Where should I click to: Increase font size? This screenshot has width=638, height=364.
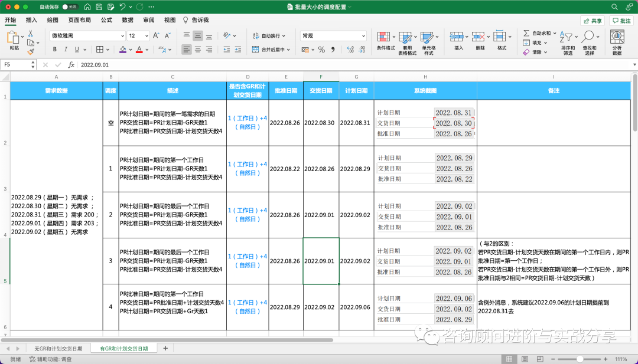coord(156,36)
